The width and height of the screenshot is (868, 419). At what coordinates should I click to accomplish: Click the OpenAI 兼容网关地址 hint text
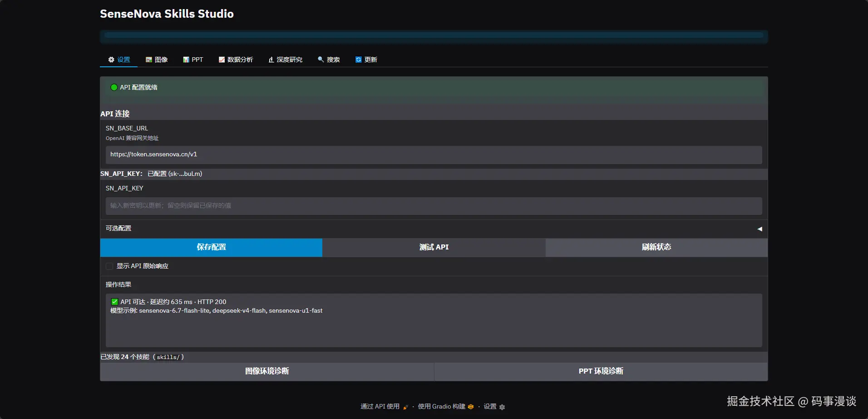coord(132,139)
